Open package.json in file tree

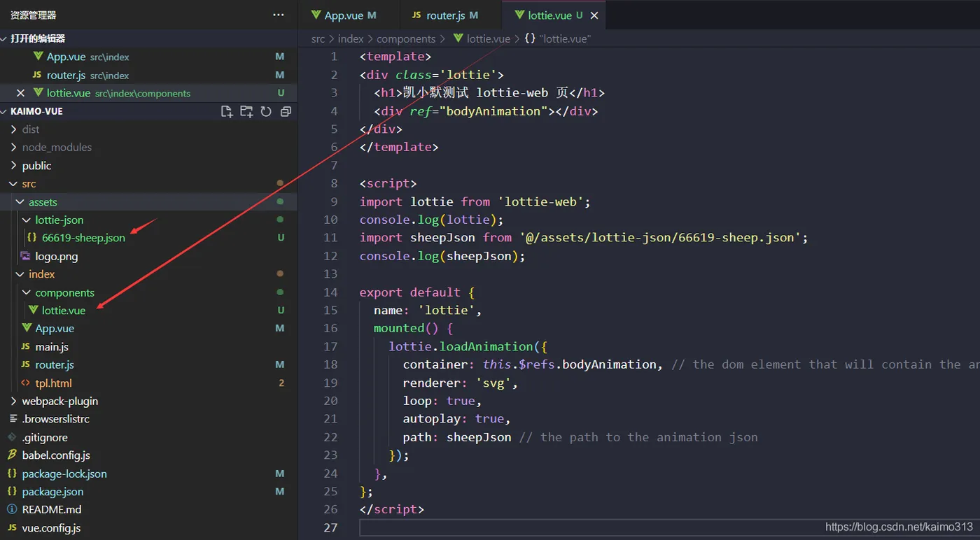pyautogui.click(x=52, y=492)
